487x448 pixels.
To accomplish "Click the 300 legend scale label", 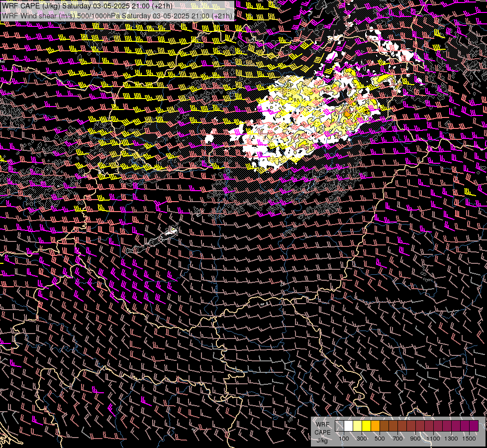I will [x=362, y=439].
